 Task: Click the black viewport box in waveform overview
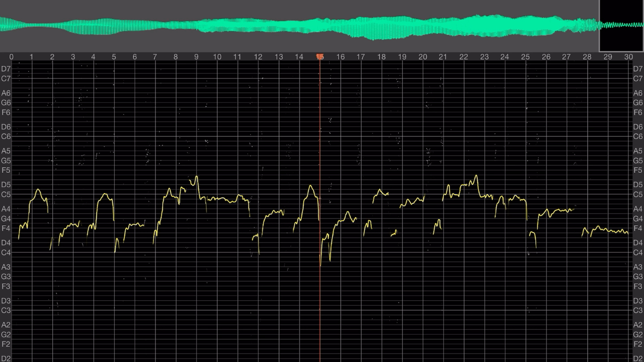621,26
